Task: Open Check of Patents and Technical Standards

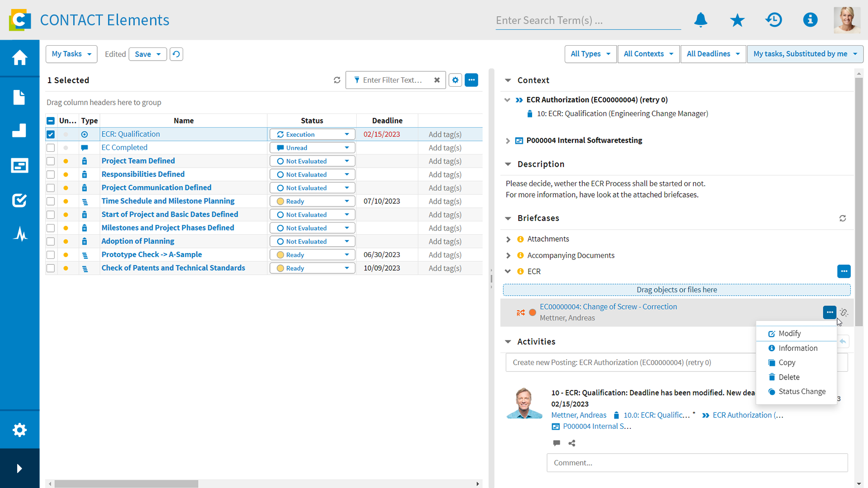Action: 173,268
